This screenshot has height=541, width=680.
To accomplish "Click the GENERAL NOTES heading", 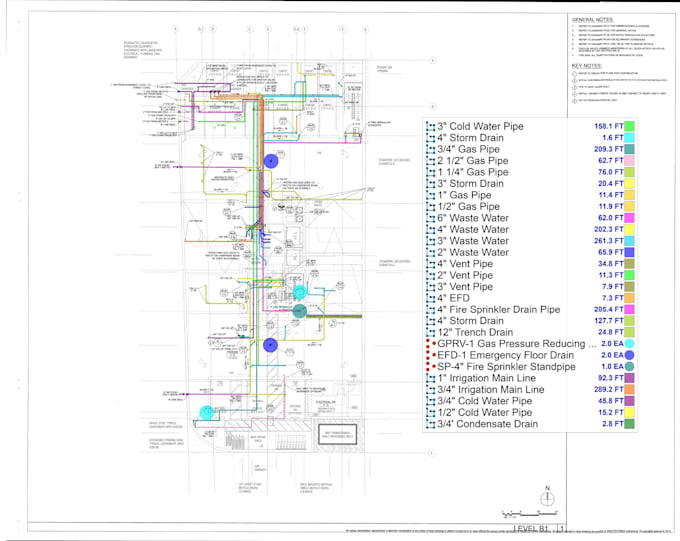I will 592,20.
